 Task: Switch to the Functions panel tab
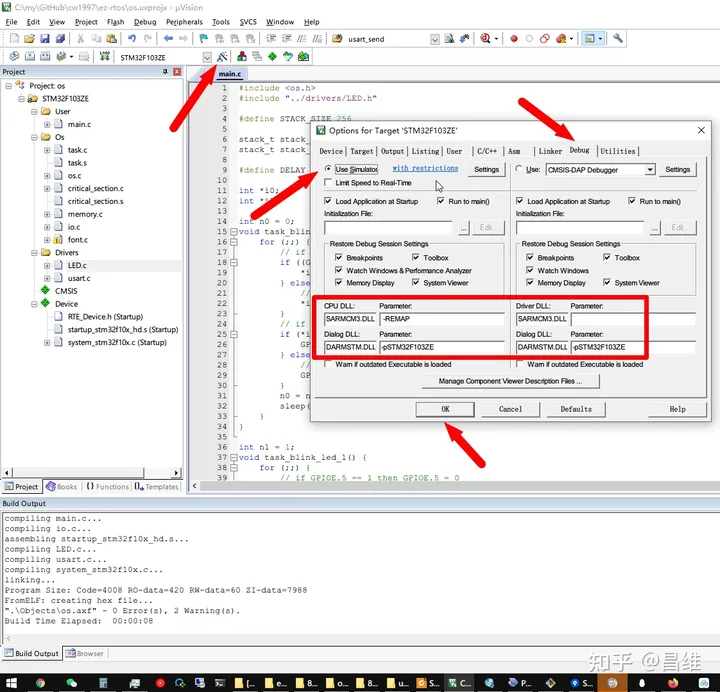coord(107,486)
